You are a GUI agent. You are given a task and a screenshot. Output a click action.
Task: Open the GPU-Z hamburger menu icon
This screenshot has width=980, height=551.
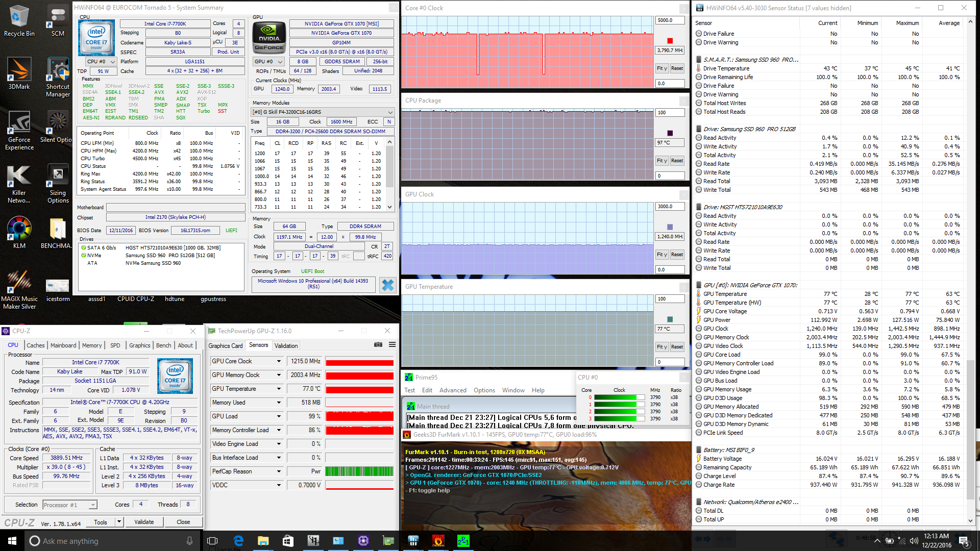point(392,345)
